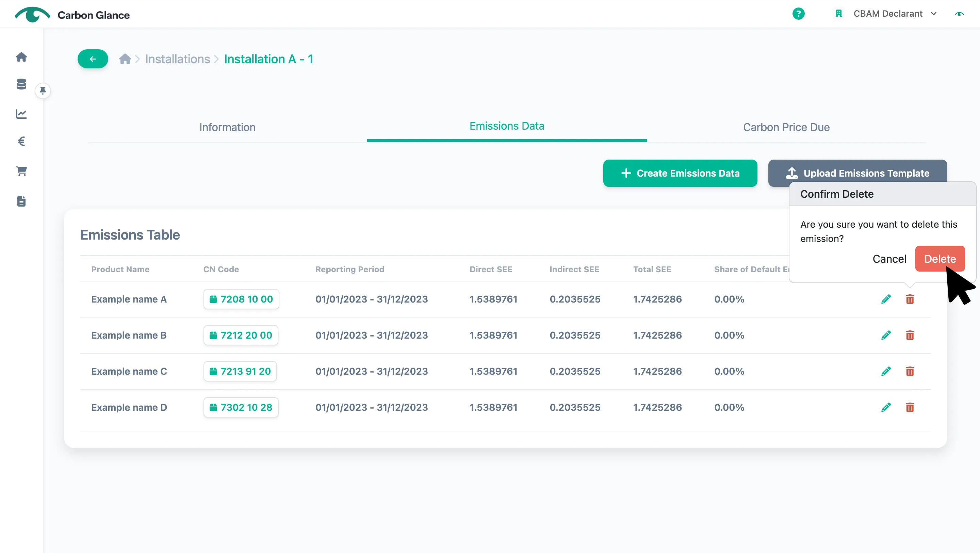Screen dimensions: 980x553
Task: Click CN code tag 7208 10 00
Action: pos(241,299)
